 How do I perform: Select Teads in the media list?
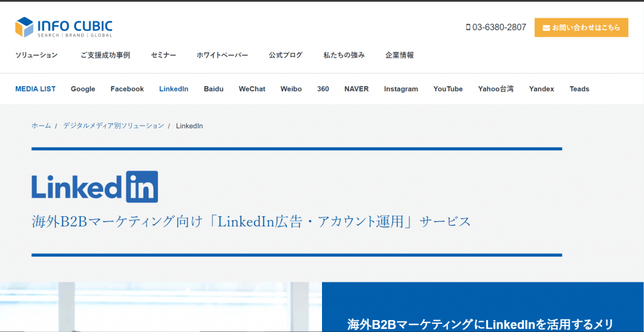579,89
